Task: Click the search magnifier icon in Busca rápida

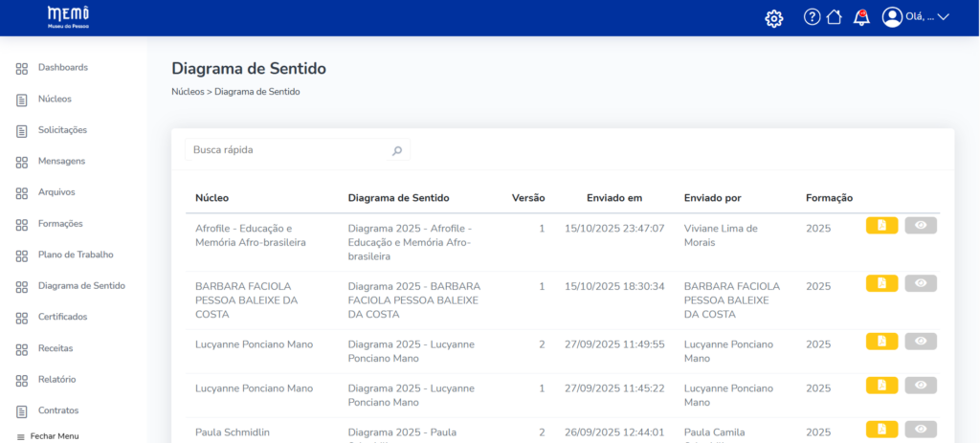Action: click(397, 151)
